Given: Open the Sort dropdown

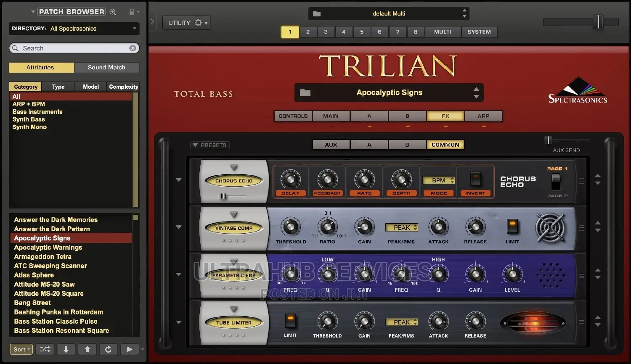Looking at the screenshot, I should tap(21, 349).
